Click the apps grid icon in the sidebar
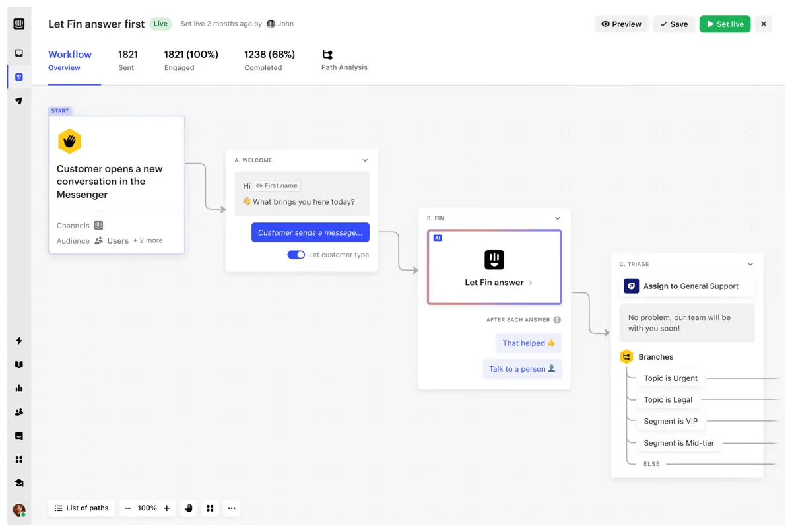The width and height of the screenshot is (792, 532). (18, 459)
